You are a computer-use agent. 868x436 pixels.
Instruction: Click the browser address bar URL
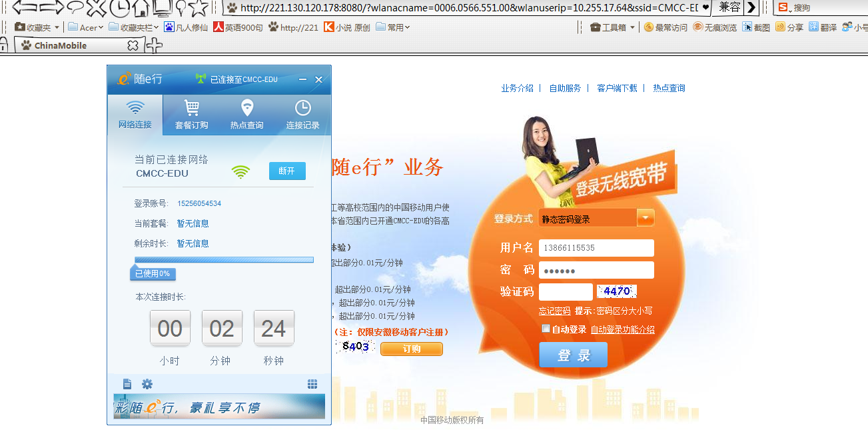469,8
